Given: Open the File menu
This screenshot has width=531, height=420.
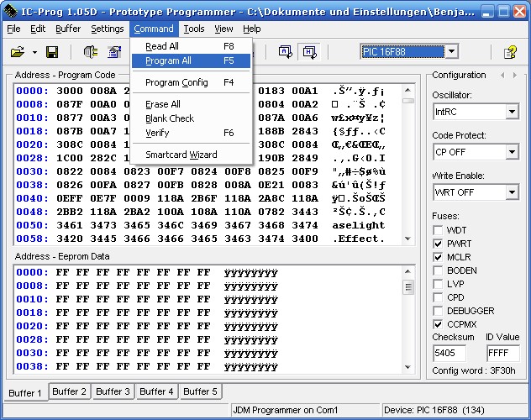Looking at the screenshot, I should (x=13, y=29).
